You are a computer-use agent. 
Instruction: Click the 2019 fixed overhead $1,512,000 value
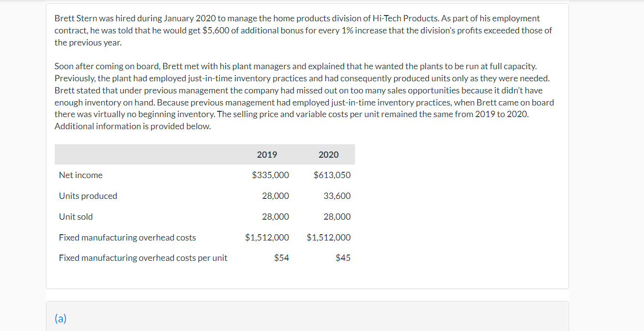click(x=267, y=238)
